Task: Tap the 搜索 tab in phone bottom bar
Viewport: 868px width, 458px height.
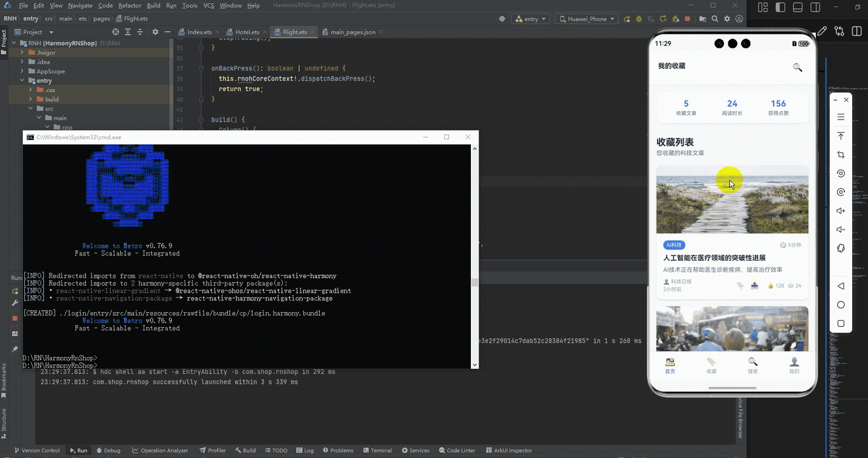Action: pyautogui.click(x=753, y=365)
